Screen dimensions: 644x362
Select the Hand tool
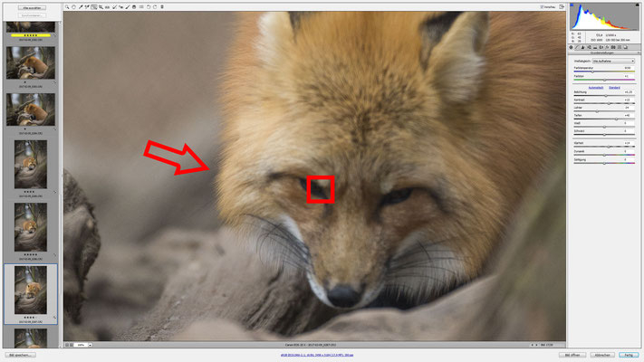point(74,7)
